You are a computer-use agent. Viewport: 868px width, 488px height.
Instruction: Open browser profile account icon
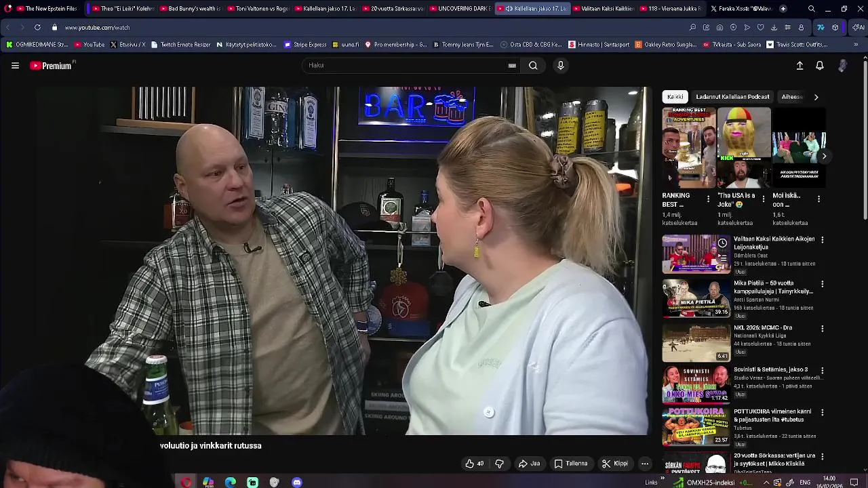tap(801, 28)
